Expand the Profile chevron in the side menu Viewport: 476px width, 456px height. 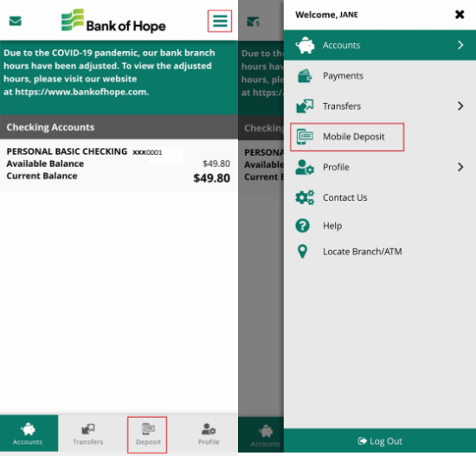click(460, 167)
